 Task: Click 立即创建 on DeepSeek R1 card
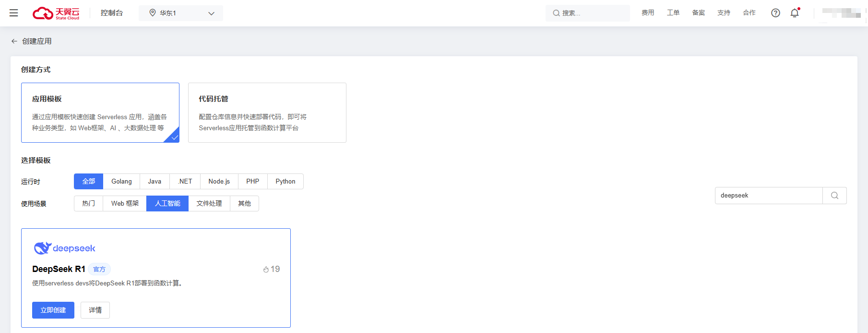53,310
